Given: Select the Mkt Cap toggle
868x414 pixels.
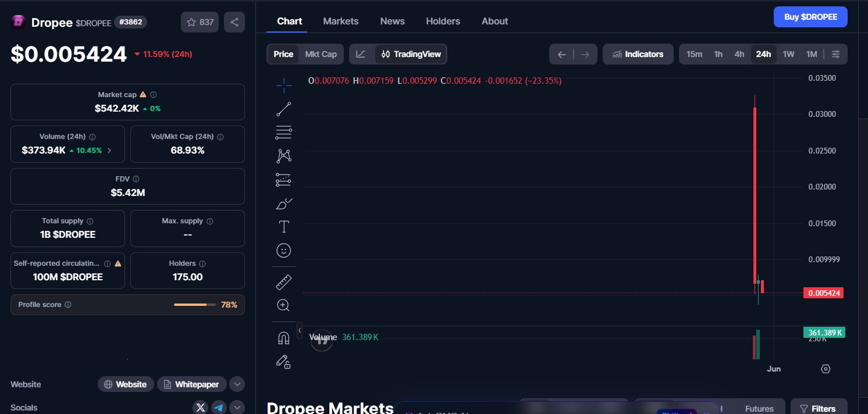Looking at the screenshot, I should point(321,54).
